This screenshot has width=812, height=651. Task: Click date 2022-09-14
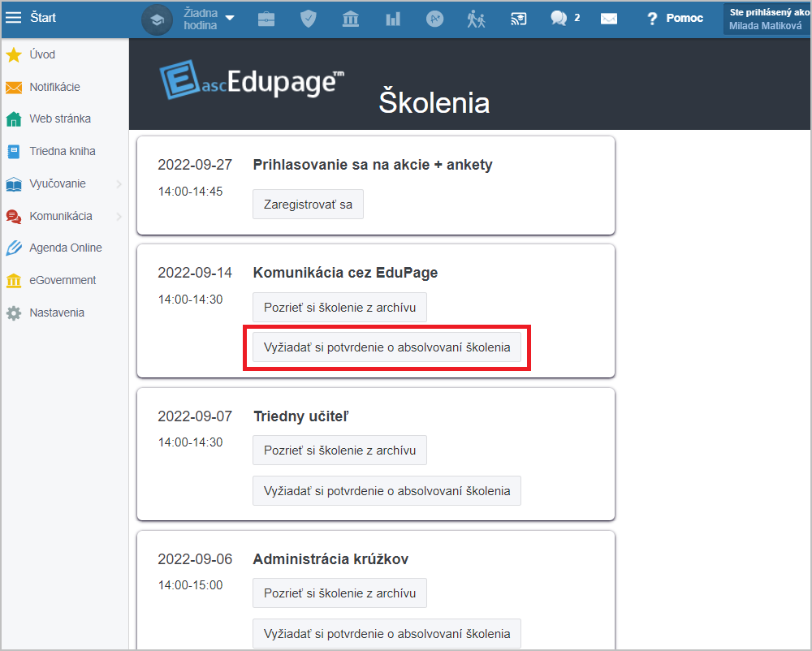pos(195,273)
